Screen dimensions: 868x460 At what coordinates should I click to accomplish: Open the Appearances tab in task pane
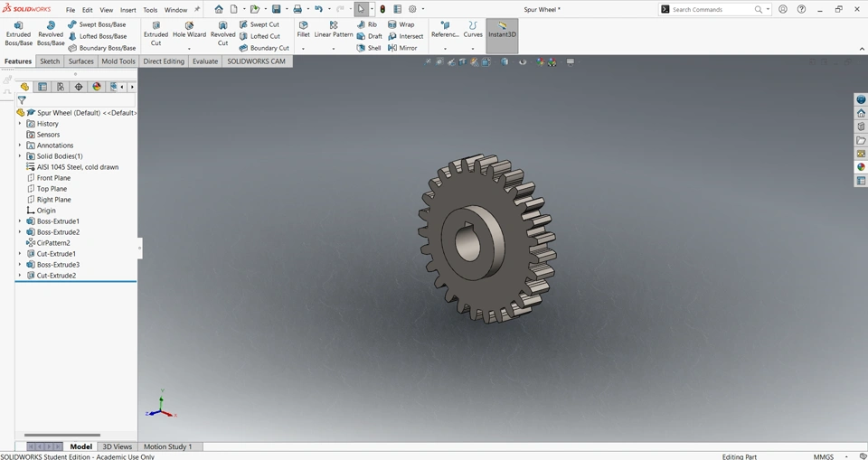click(x=861, y=167)
